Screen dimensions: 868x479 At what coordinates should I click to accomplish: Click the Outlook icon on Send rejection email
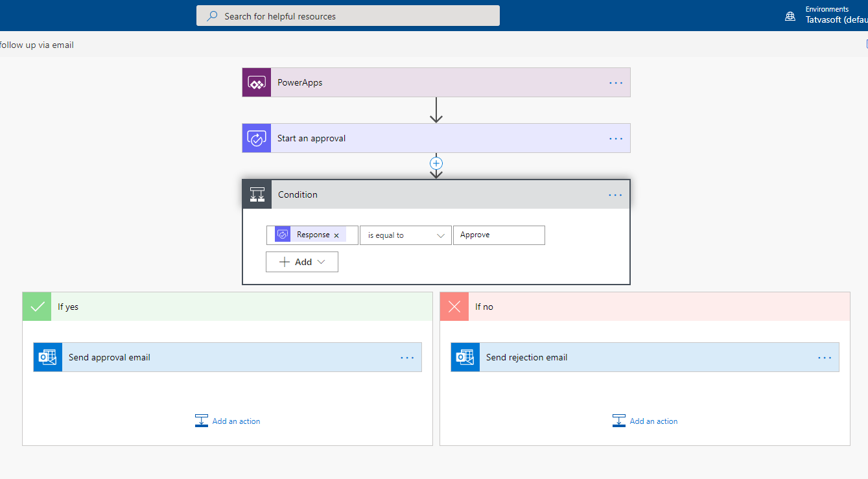[x=465, y=357]
